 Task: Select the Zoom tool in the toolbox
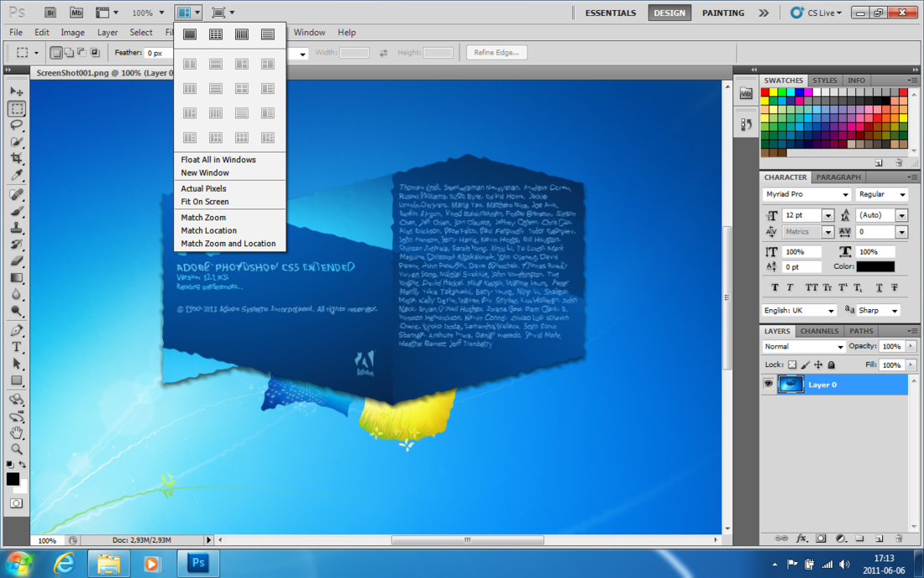pyautogui.click(x=17, y=449)
